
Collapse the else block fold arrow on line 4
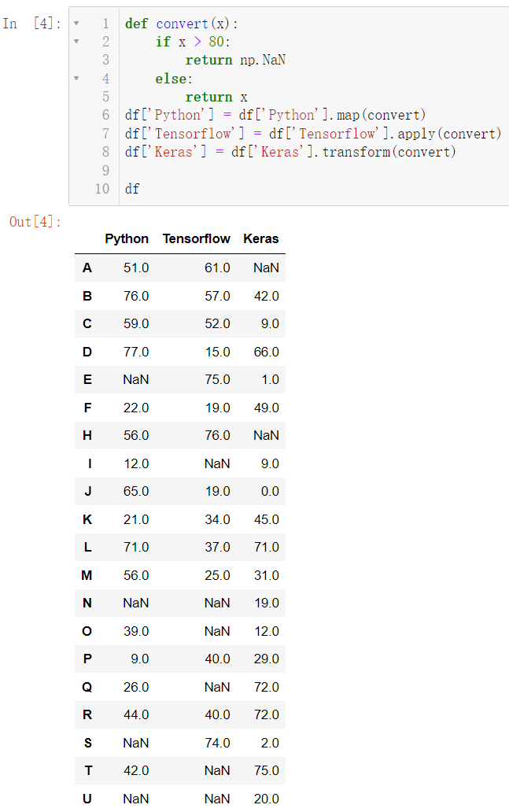(76, 79)
